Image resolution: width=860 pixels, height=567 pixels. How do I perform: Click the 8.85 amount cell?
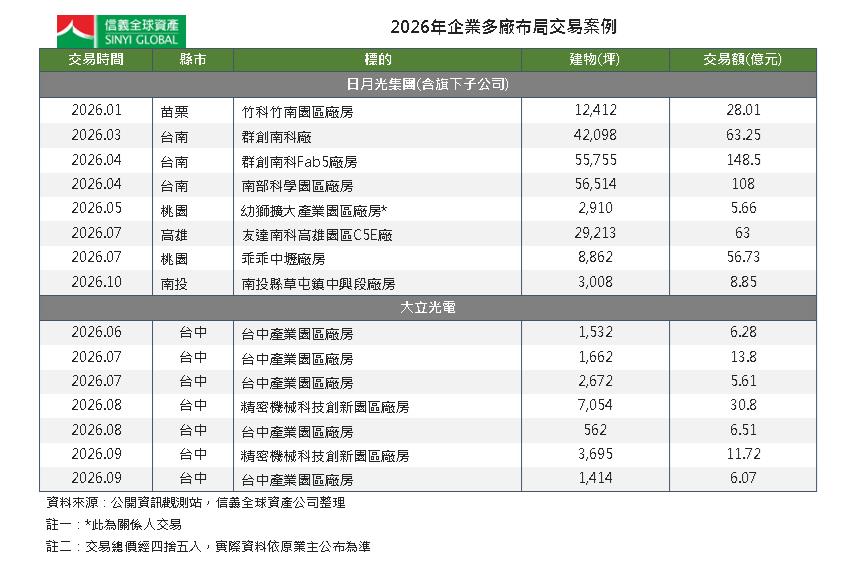click(743, 282)
